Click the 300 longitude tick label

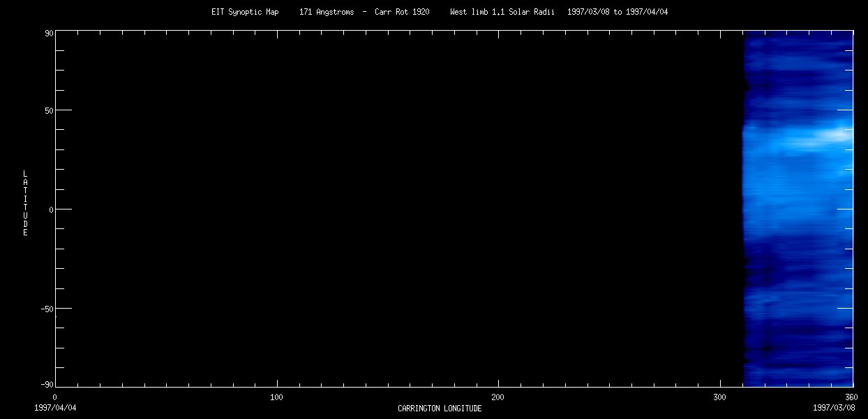[x=719, y=397]
